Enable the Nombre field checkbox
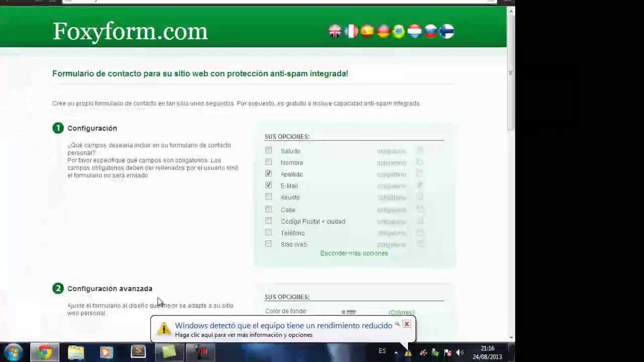Screen dimensions: 644x362 coord(268,162)
